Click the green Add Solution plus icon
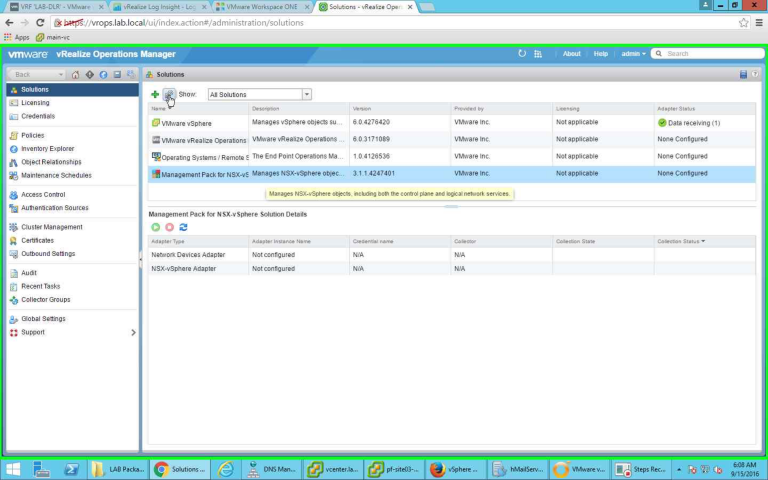The image size is (768, 480). 155,95
